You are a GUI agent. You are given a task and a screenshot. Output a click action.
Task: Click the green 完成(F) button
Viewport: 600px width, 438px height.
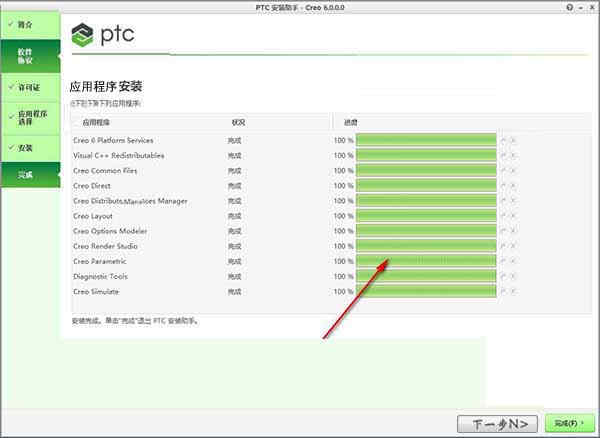(570, 423)
